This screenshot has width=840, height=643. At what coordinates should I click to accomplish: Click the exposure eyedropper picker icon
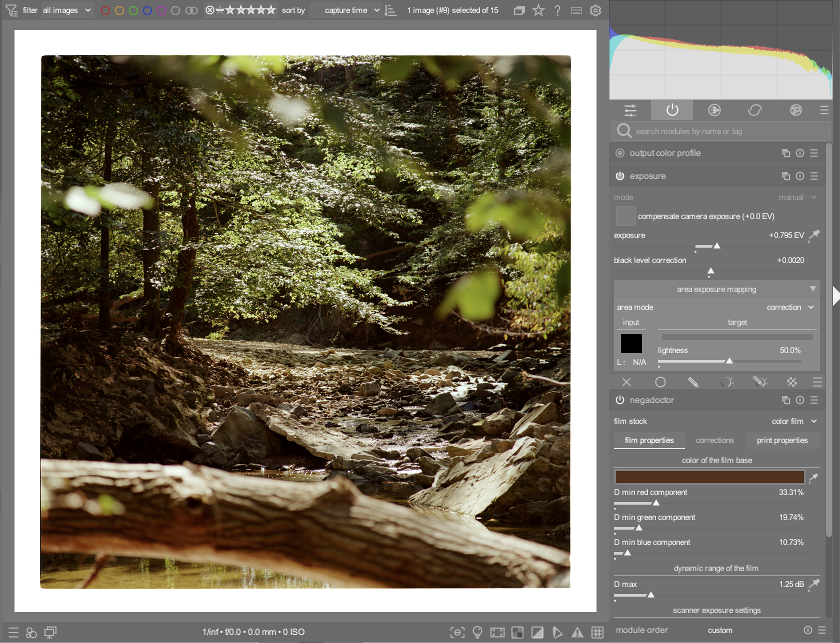tap(814, 235)
